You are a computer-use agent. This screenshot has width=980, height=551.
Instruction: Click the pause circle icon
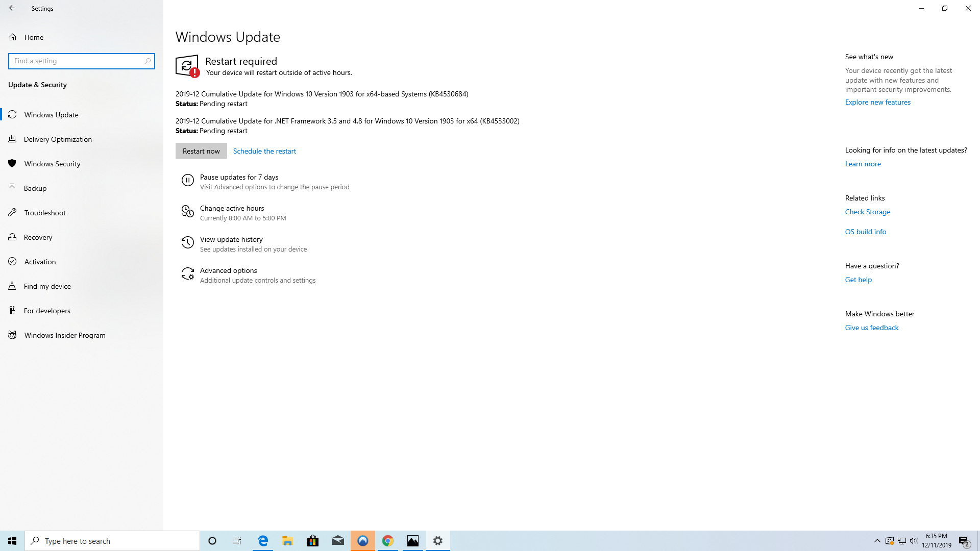[x=188, y=180]
